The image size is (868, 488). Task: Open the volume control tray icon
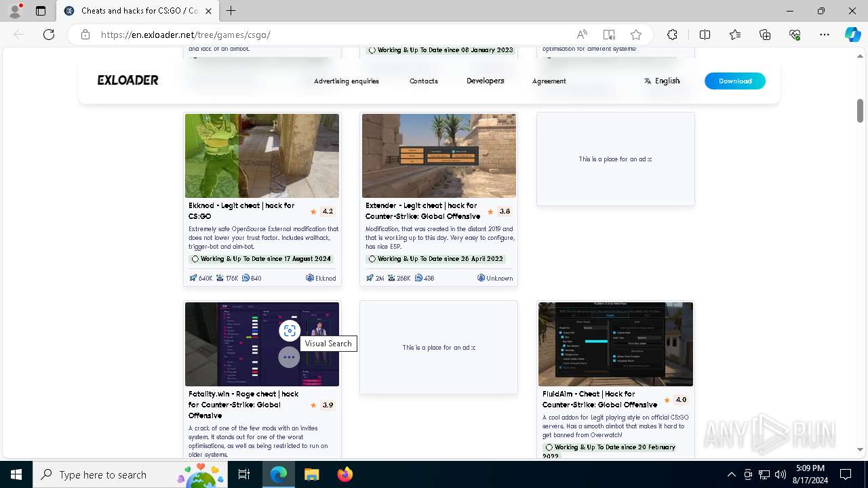(780, 474)
